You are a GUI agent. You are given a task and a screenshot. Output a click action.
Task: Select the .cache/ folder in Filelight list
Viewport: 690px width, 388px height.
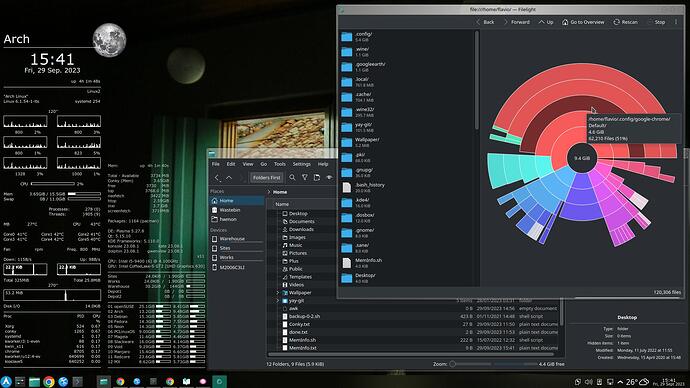407,97
